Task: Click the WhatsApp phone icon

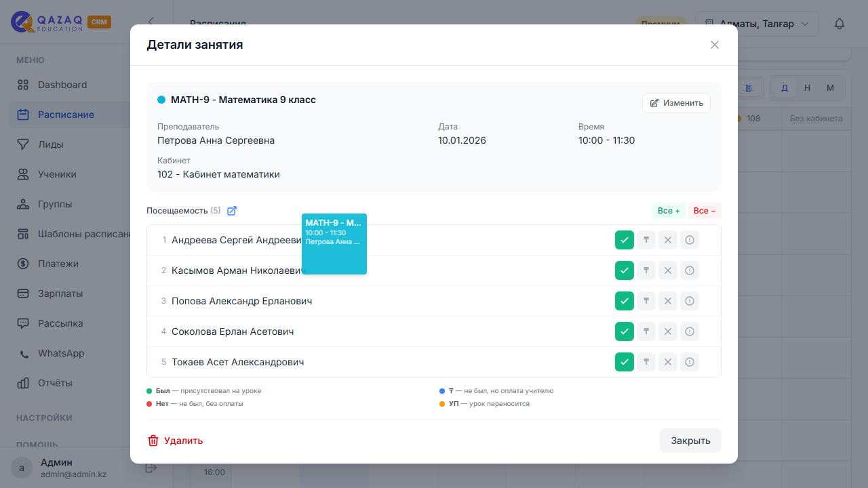Action: (23, 353)
